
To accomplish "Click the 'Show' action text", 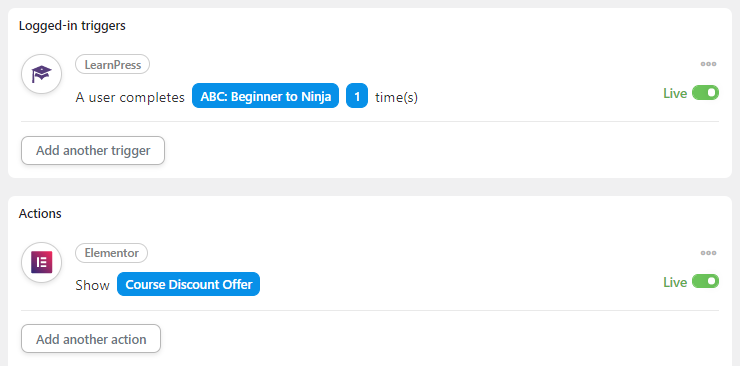I will coord(92,285).
